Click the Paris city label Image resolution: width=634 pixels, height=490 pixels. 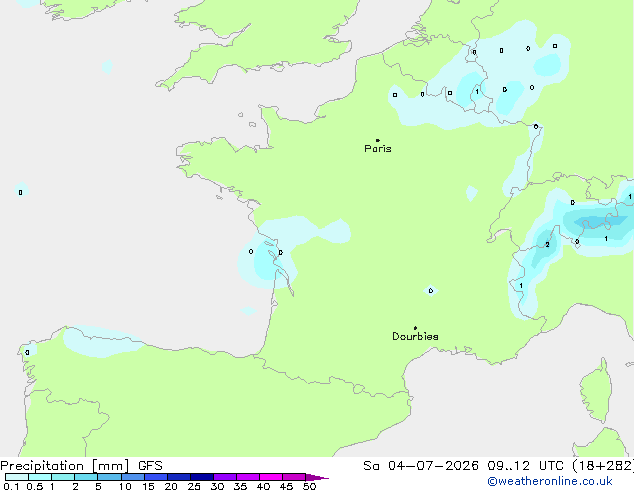[x=378, y=149]
